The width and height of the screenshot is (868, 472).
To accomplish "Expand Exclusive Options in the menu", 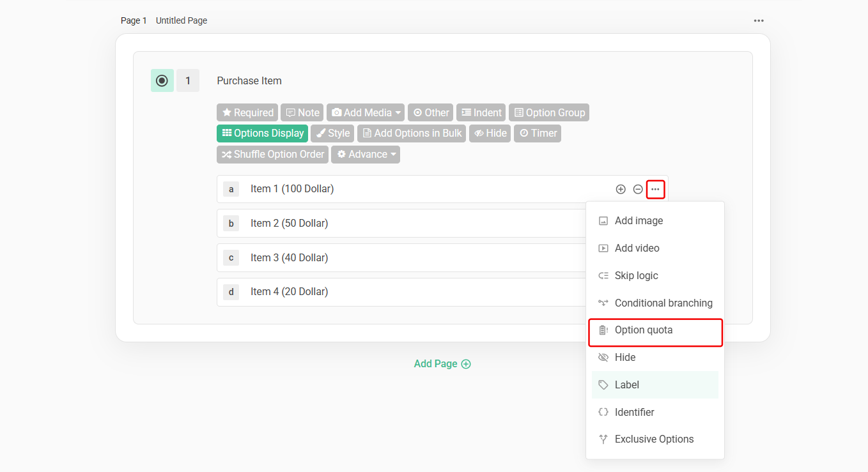I will (x=653, y=439).
